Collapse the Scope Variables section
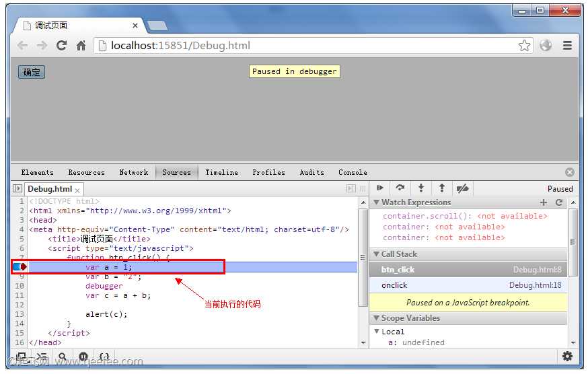Screen dimensions: 588x374 (x=376, y=317)
